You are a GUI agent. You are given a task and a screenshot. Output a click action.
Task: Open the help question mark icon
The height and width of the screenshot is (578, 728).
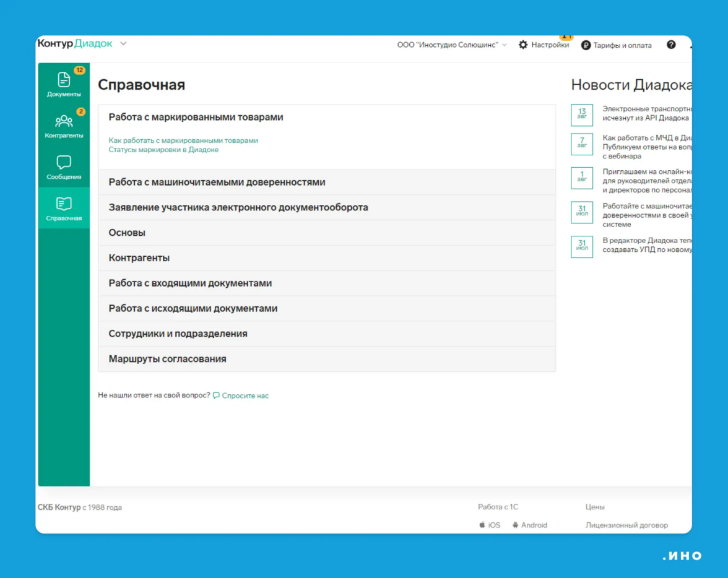tap(671, 45)
